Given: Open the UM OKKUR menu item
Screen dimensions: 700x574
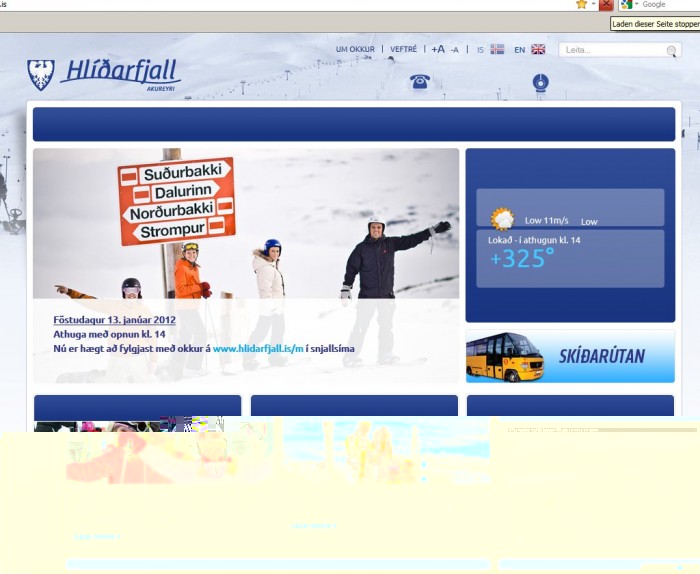Looking at the screenshot, I should click(355, 49).
